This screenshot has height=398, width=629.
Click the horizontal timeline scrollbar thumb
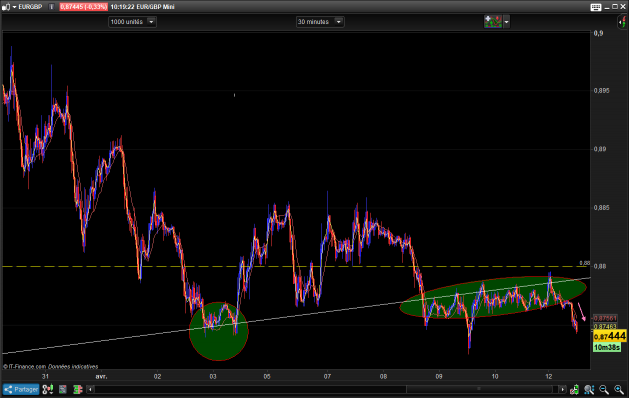(x=479, y=389)
